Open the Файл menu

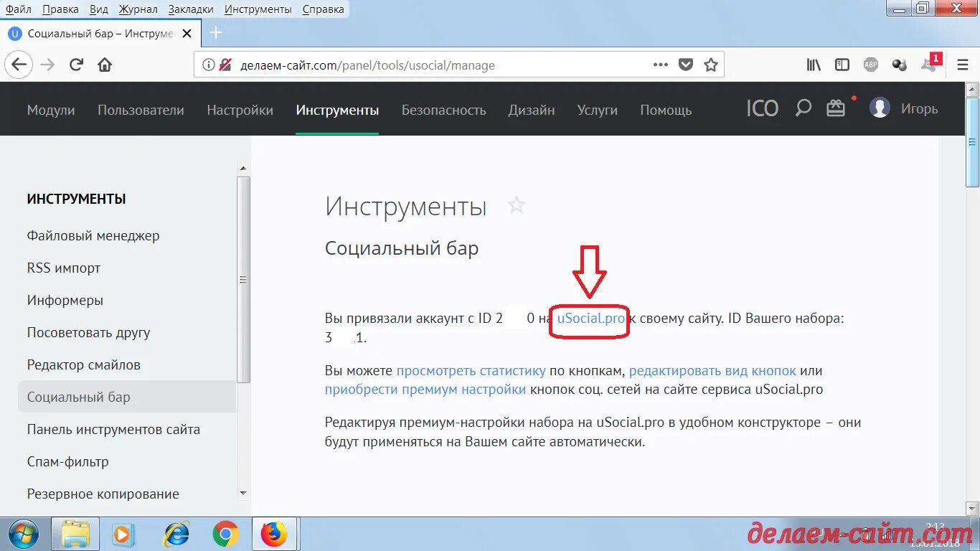(x=18, y=9)
